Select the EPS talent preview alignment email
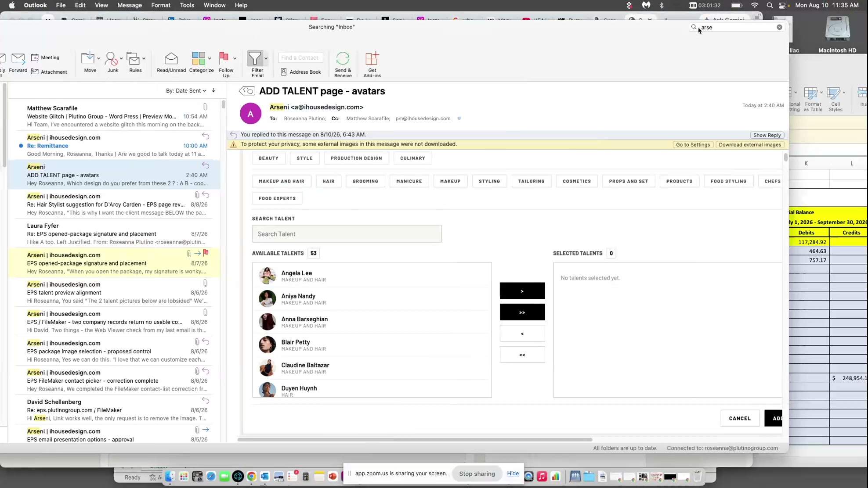The width and height of the screenshot is (868, 488). pyautogui.click(x=114, y=293)
